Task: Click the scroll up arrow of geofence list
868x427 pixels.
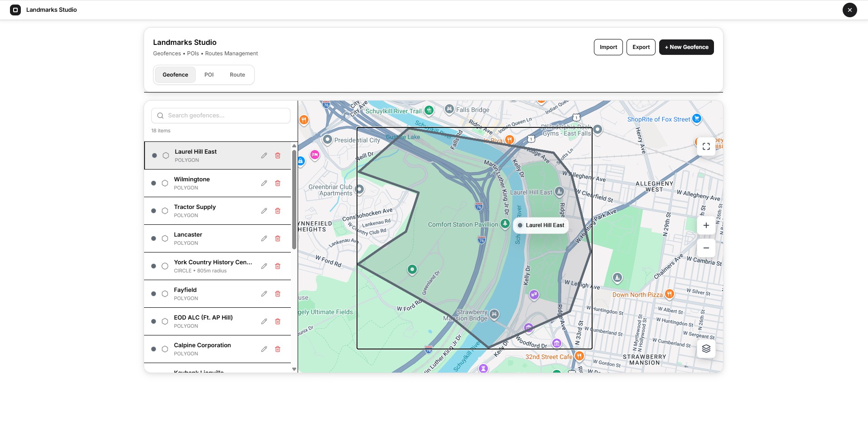Action: 294,146
